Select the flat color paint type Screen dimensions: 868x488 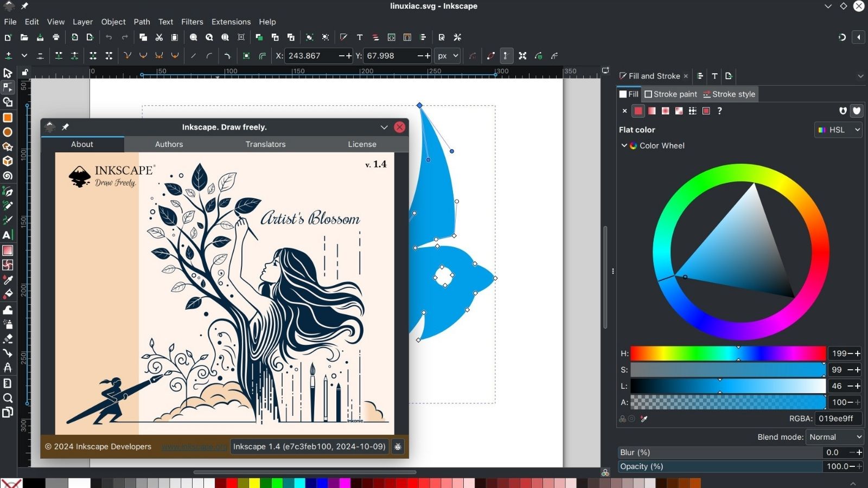pyautogui.click(x=638, y=111)
